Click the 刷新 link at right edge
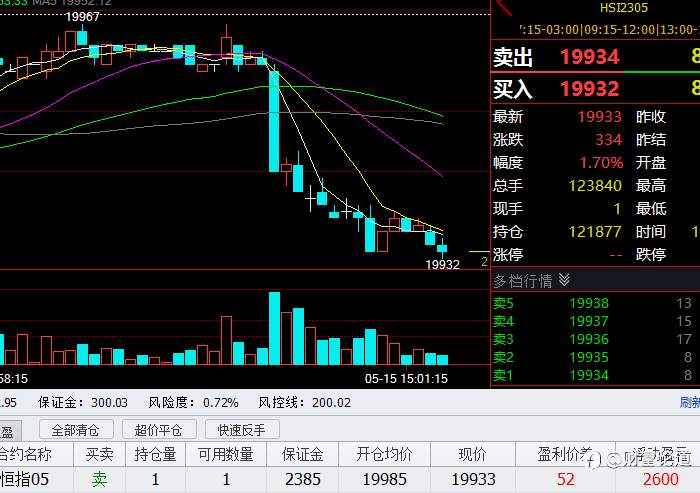 pyautogui.click(x=690, y=402)
